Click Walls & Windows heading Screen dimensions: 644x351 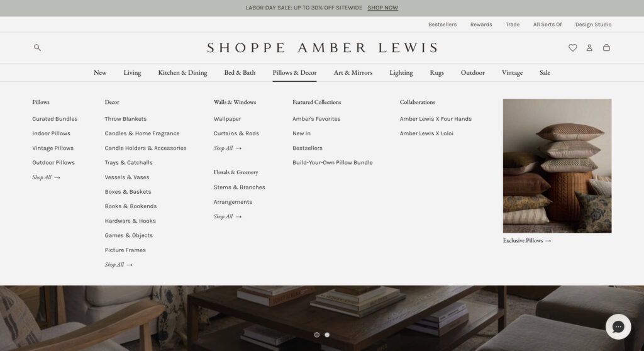pos(235,102)
